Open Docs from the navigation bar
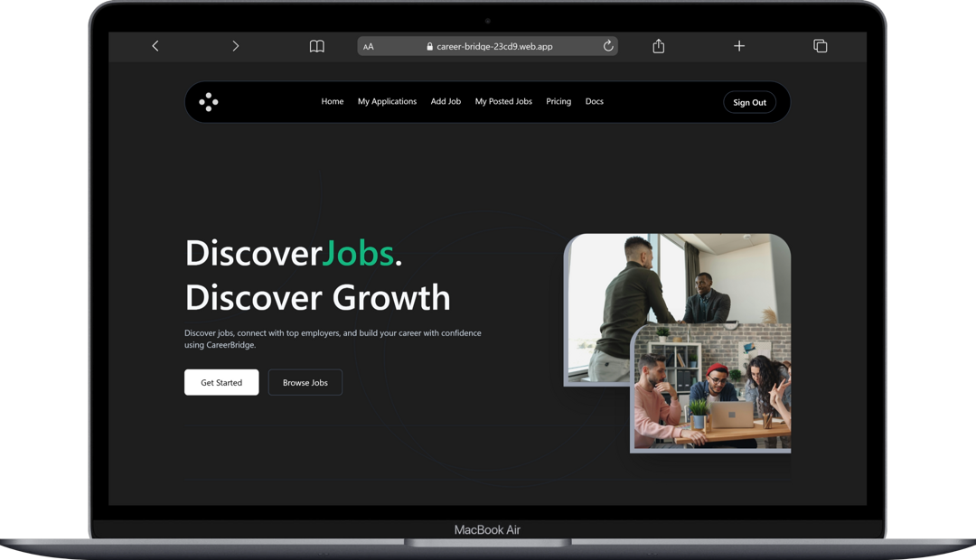The width and height of the screenshot is (976, 560). tap(594, 102)
